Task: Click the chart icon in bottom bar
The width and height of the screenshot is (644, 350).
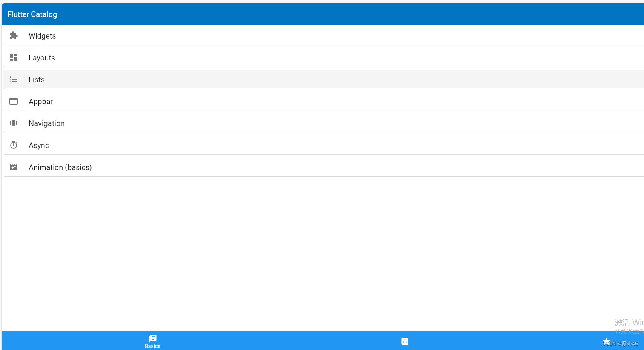Action: click(x=405, y=341)
